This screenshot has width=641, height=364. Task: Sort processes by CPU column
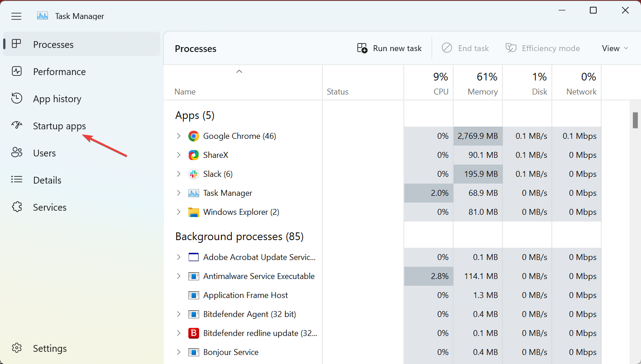pyautogui.click(x=428, y=83)
